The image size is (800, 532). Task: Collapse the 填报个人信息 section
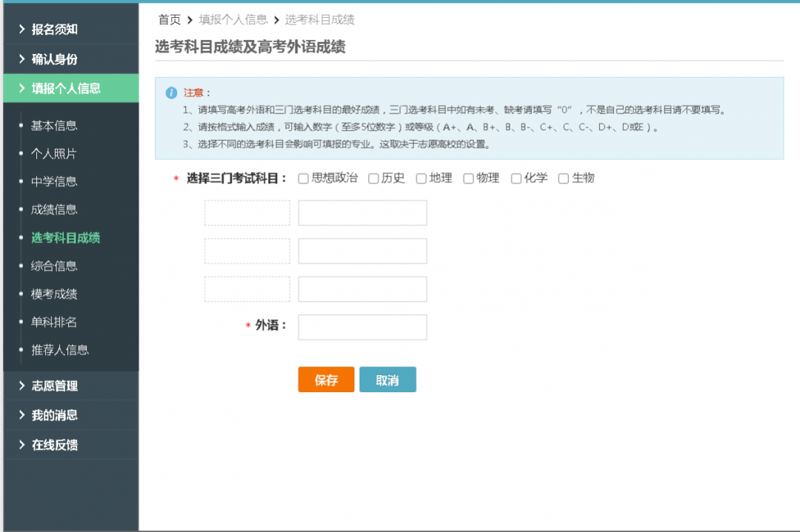pyautogui.click(x=70, y=88)
